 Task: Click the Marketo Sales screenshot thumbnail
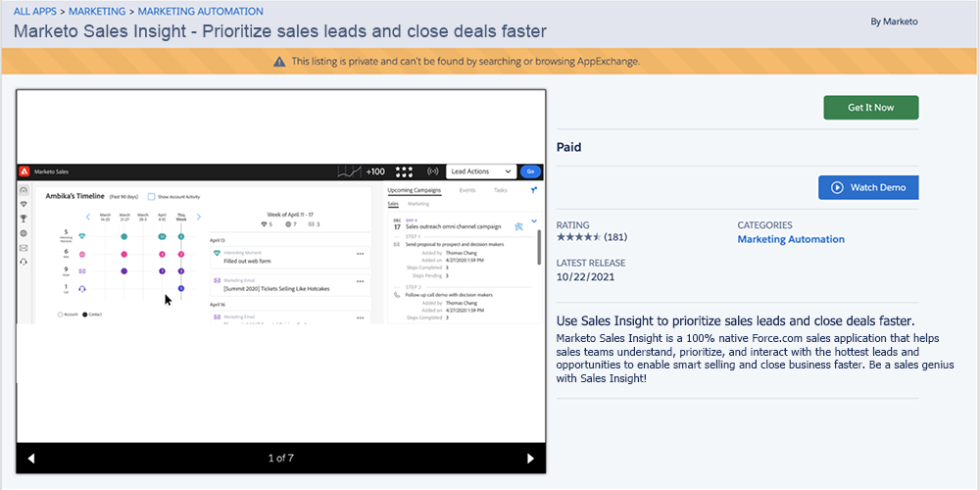point(280,244)
